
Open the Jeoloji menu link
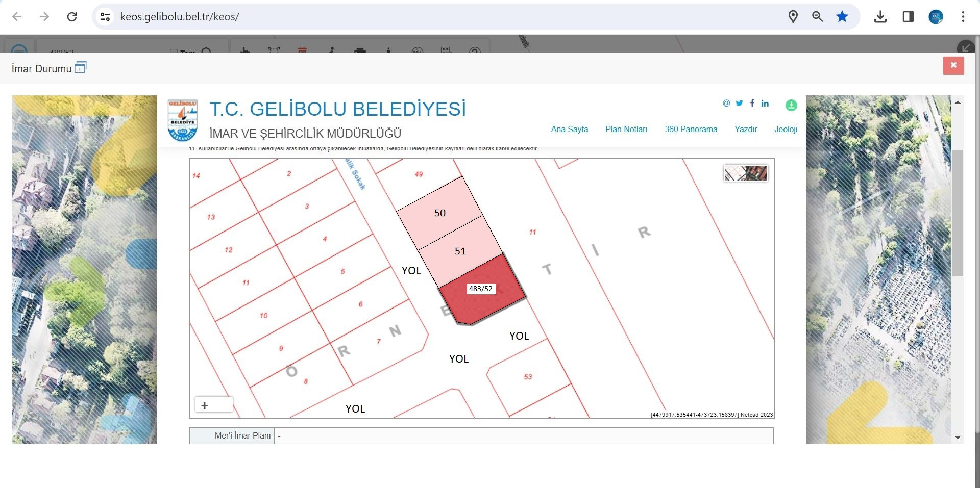[785, 130]
